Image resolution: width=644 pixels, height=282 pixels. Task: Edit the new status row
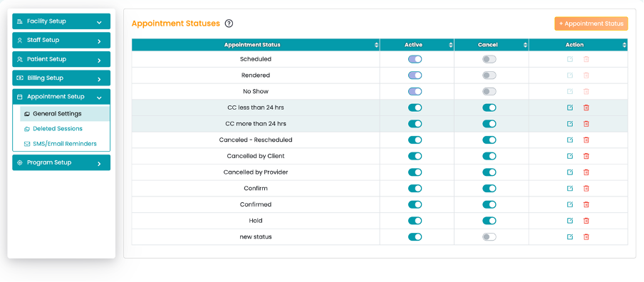[570, 237]
